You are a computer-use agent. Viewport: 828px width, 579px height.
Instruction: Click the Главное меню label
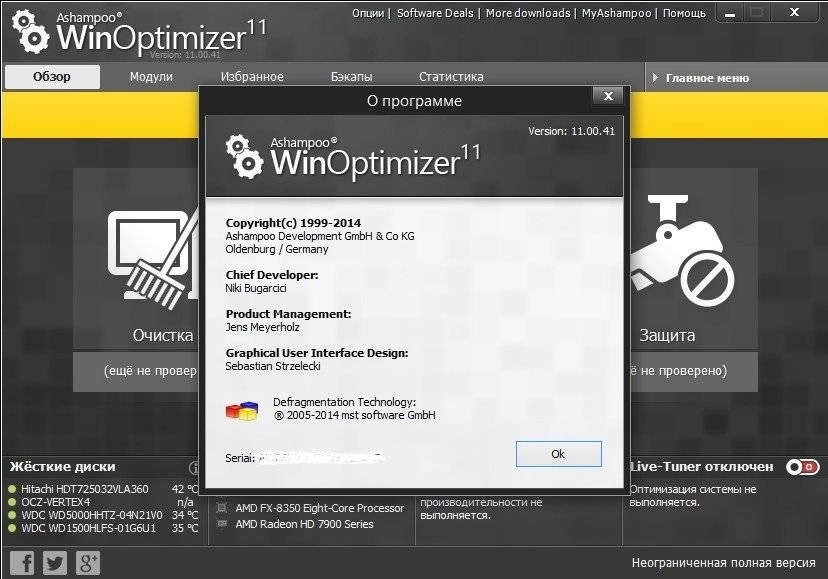(707, 78)
